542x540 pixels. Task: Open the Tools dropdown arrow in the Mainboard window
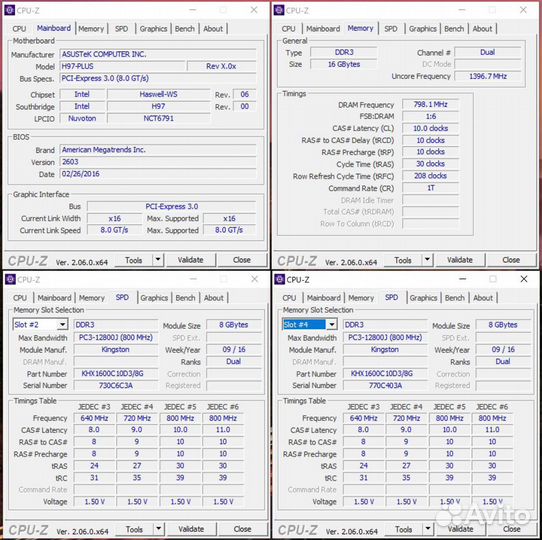[x=158, y=259]
